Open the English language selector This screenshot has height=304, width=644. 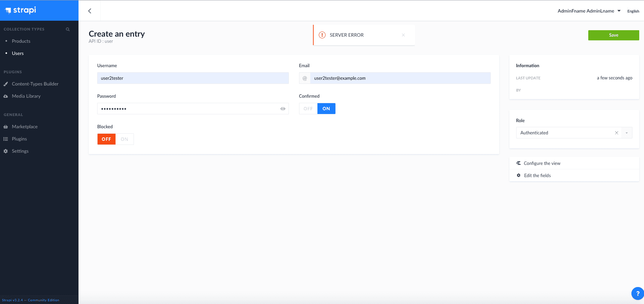click(633, 11)
